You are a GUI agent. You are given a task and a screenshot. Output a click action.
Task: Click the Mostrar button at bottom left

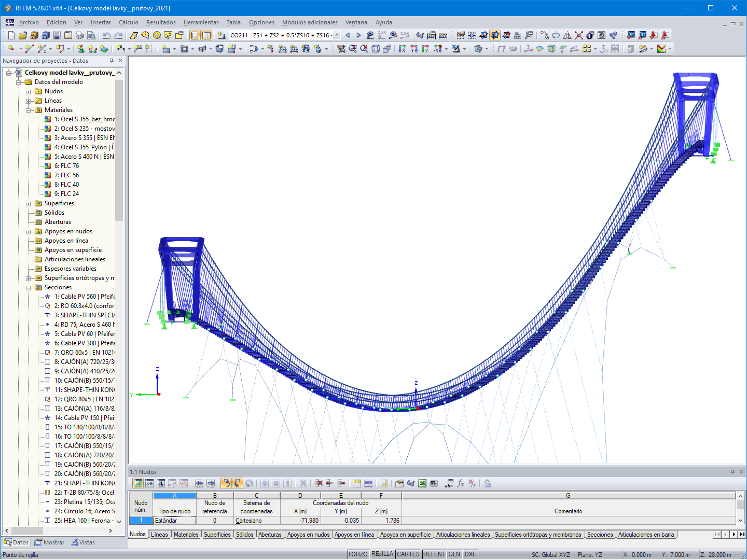49,542
